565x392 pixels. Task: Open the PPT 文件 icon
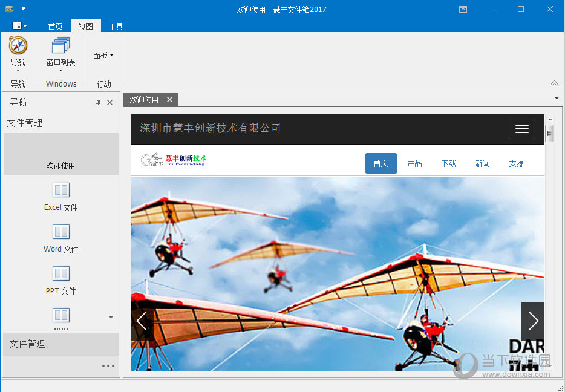[61, 273]
